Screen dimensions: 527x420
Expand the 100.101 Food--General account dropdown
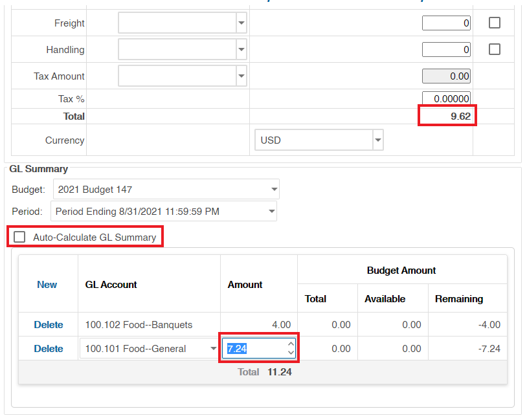(x=214, y=349)
